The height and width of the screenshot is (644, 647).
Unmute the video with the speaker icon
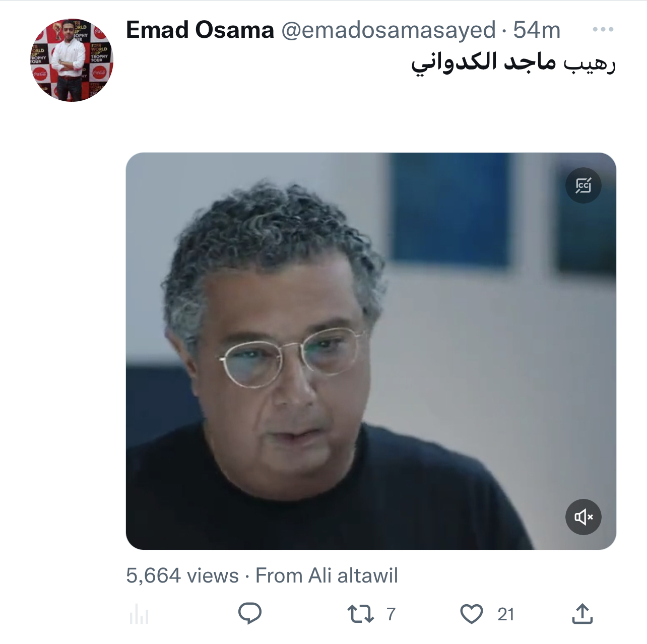coord(583,517)
